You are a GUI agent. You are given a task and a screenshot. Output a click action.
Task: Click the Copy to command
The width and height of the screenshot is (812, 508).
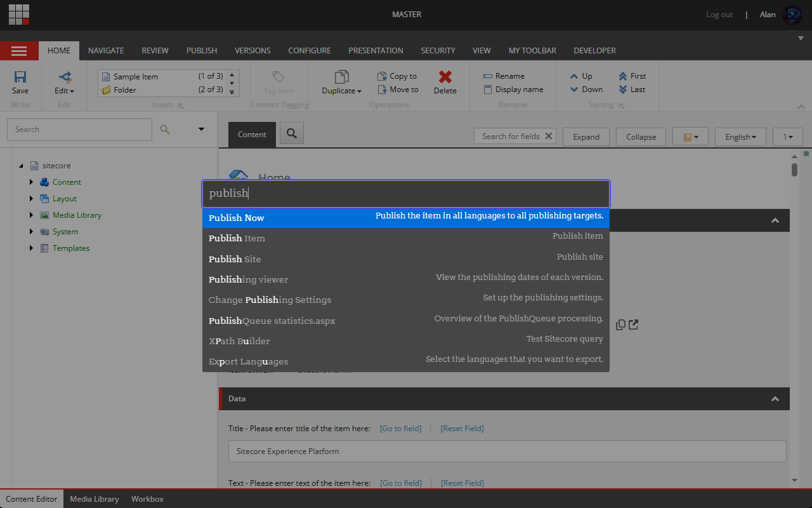click(x=397, y=76)
